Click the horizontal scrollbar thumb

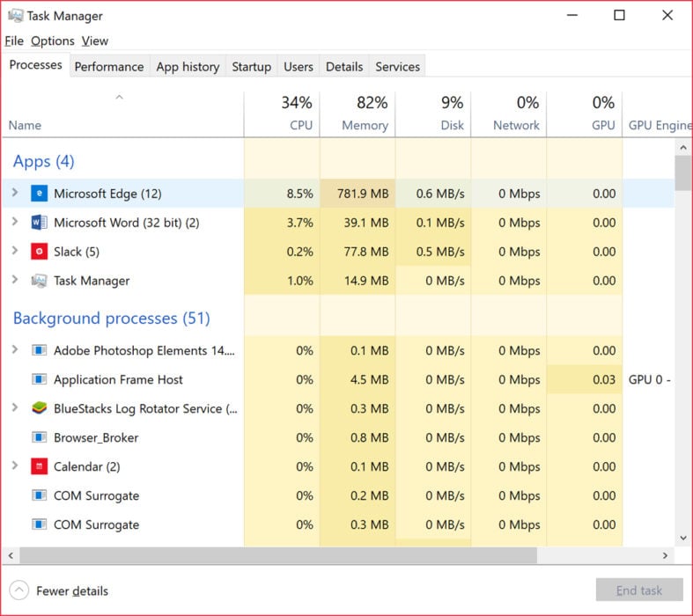coord(278,555)
